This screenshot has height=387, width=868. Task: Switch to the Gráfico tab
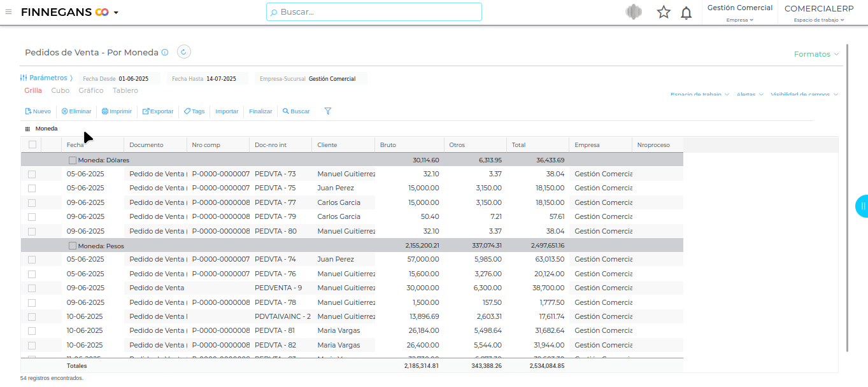point(91,90)
